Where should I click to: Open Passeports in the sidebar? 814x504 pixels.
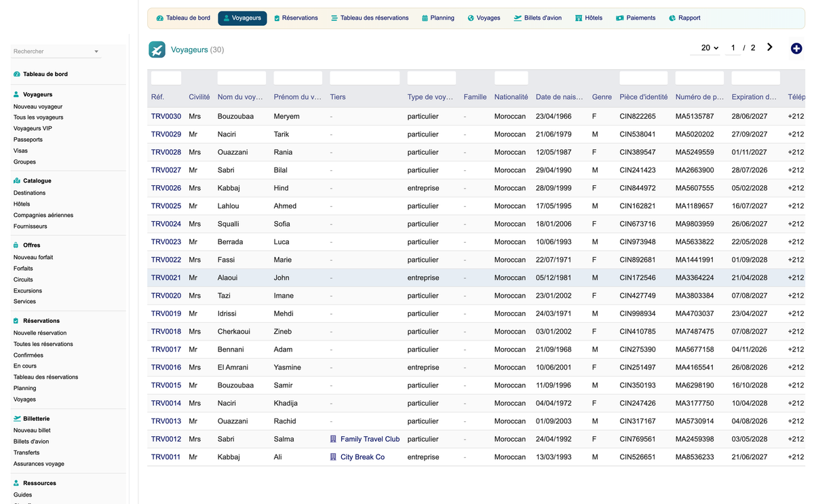click(x=28, y=140)
